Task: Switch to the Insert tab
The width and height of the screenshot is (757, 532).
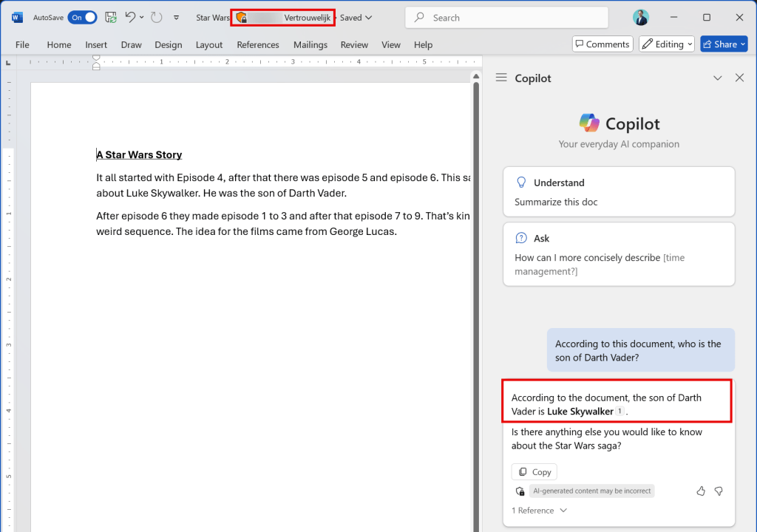Action: pyautogui.click(x=96, y=45)
